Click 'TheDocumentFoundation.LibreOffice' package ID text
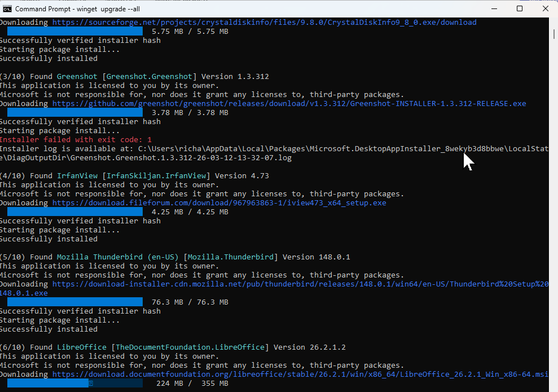 click(190, 347)
